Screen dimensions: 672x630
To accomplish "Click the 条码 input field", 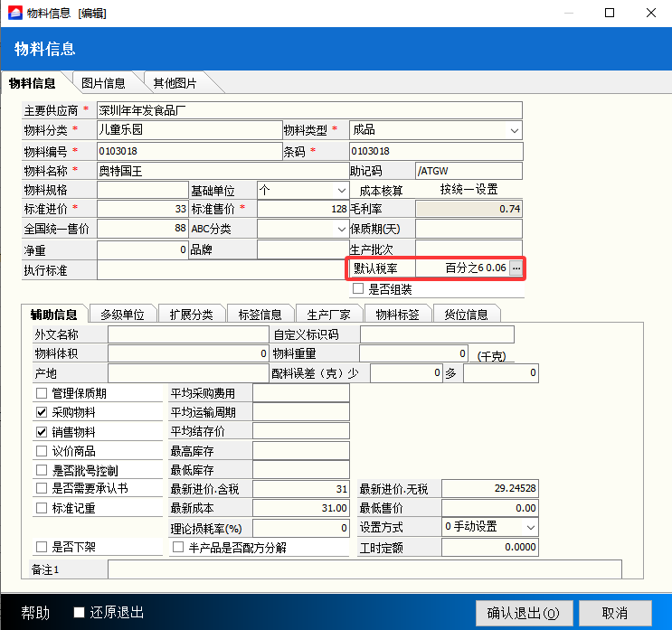I will click(x=436, y=151).
